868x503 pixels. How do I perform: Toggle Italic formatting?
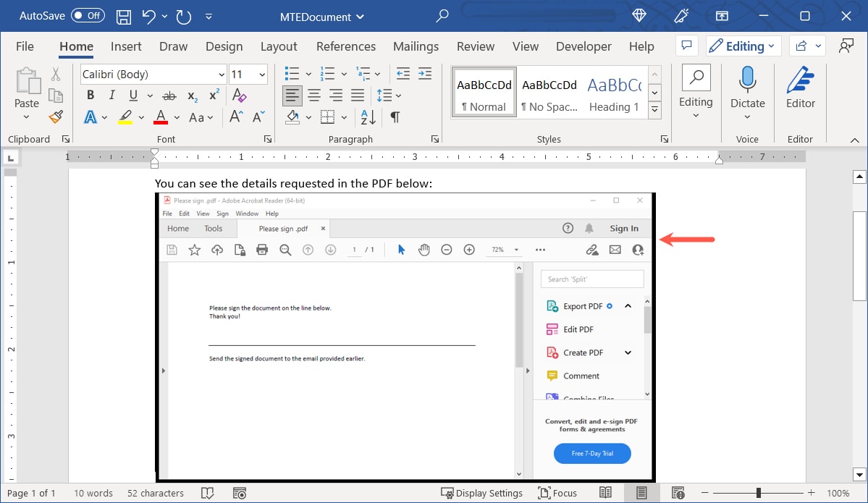tap(111, 95)
